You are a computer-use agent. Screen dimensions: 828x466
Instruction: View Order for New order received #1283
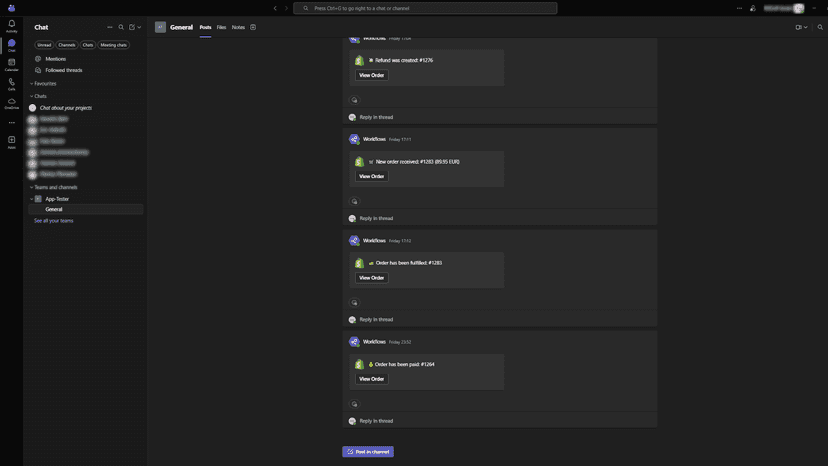372,176
